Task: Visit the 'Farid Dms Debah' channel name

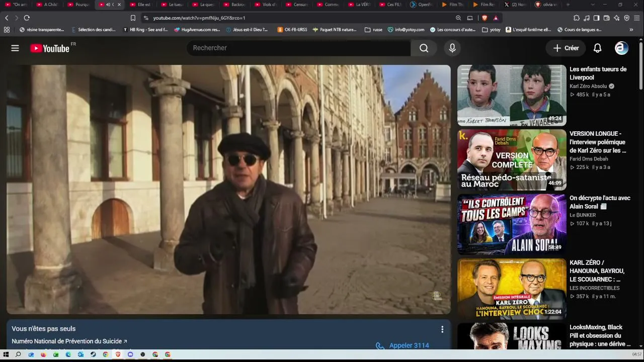Action: [589, 159]
